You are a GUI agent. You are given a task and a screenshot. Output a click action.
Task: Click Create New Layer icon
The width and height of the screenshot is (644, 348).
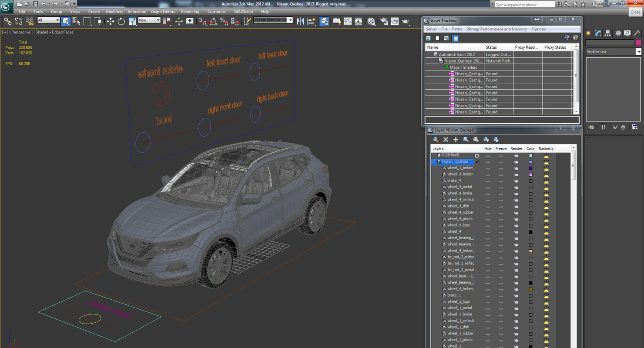click(x=436, y=140)
